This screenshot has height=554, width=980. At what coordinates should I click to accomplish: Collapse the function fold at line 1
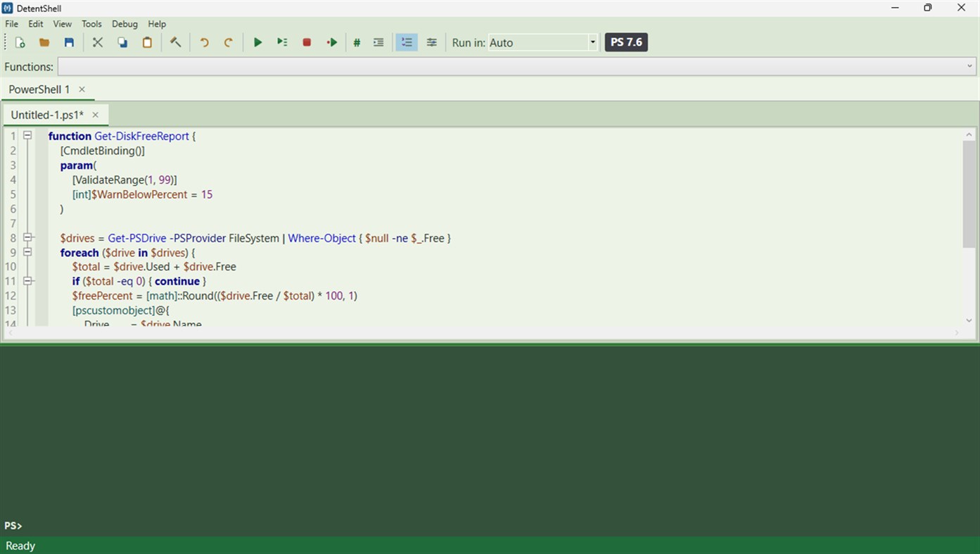tap(27, 135)
